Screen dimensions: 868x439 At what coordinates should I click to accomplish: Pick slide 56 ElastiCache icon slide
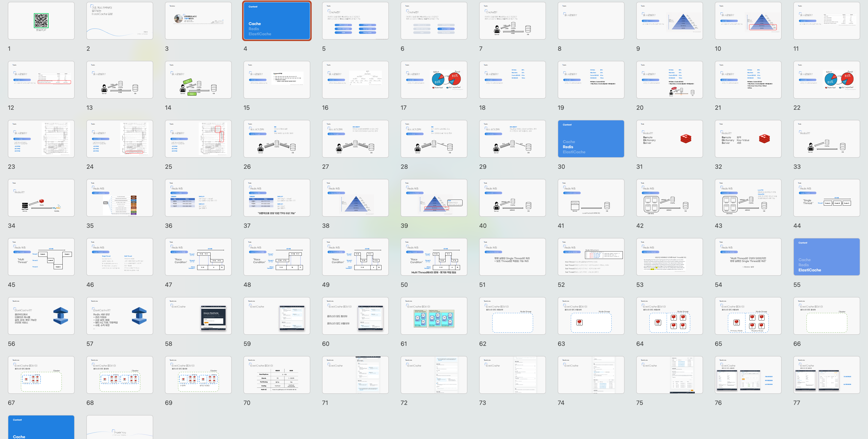pyautogui.click(x=41, y=316)
